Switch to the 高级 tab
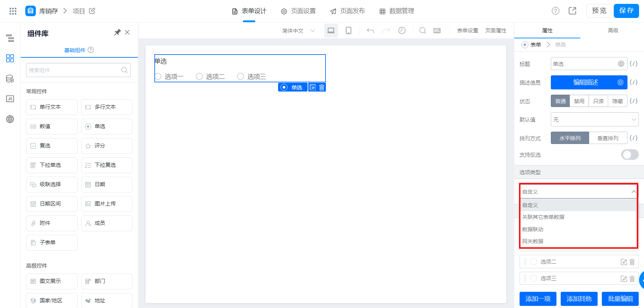Screen dimensions: 644x308 (x=613, y=31)
